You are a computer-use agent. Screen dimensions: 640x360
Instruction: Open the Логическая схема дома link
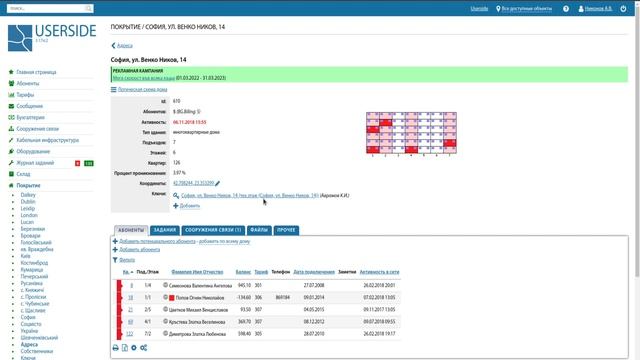(x=142, y=89)
